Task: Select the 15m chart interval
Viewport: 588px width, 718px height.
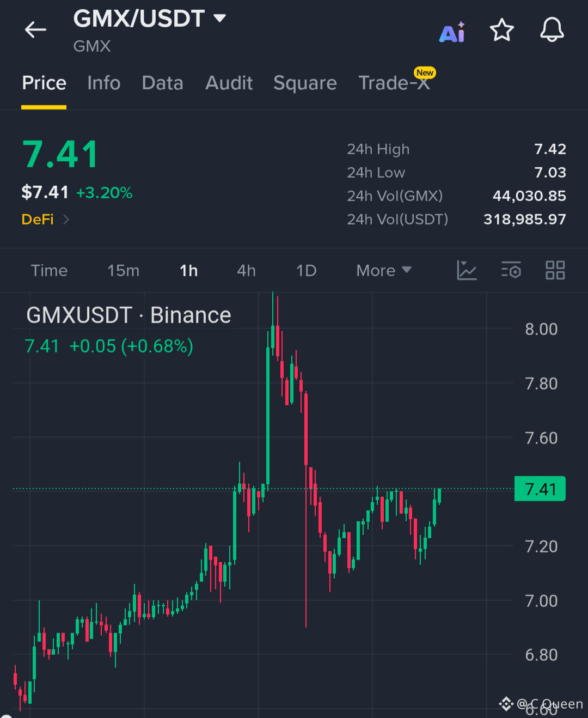Action: (x=123, y=270)
